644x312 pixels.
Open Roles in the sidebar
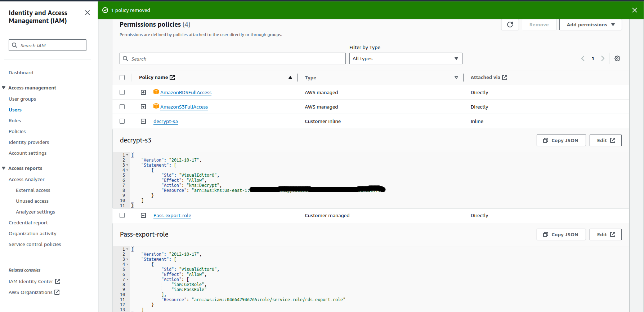tap(15, 120)
